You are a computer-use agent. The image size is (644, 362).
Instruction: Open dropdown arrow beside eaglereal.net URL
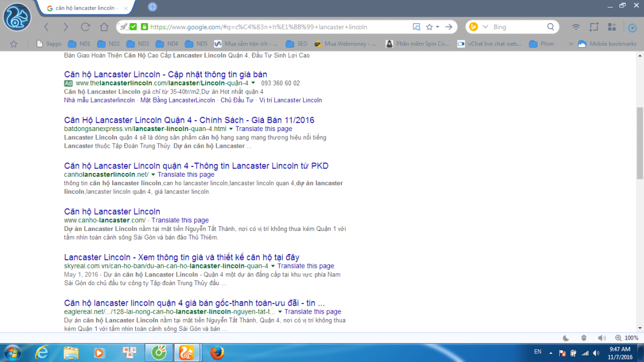point(280,312)
